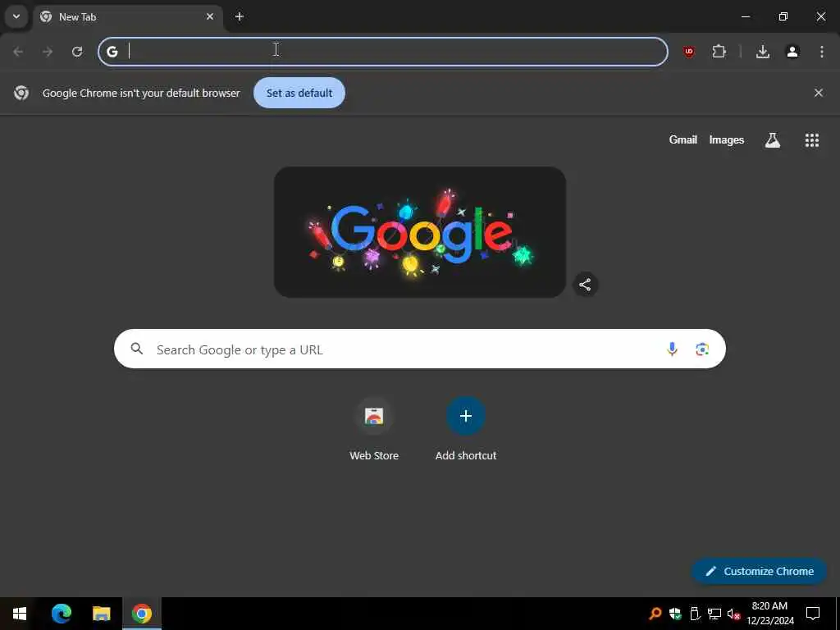Launch Microsoft Edge from taskbar

click(x=61, y=614)
